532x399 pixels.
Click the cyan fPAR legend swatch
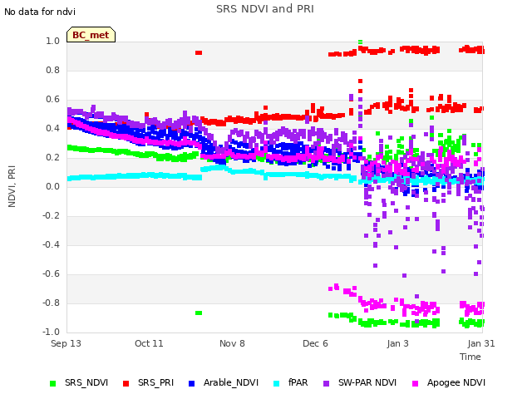click(x=277, y=383)
